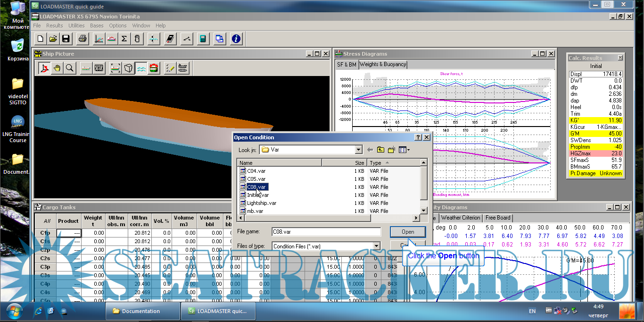Image resolution: width=644 pixels, height=322 pixels.
Task: Select the Zoom magnifier tool in Ship Picture
Action: point(70,68)
